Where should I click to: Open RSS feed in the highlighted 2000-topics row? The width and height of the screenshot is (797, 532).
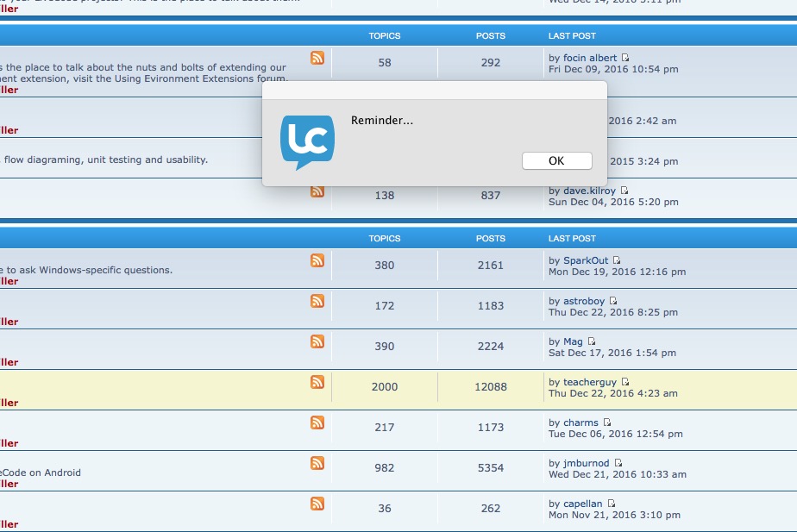click(317, 382)
